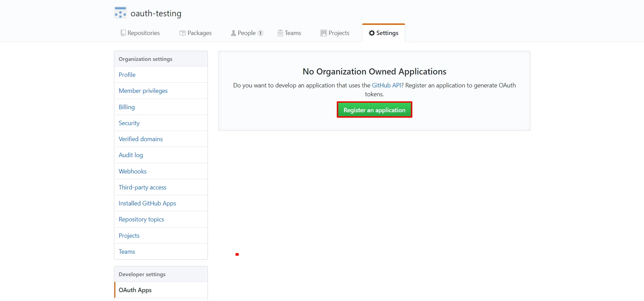Switch to the Packages tab
Viewport: 644px width, 301px height.
point(195,33)
